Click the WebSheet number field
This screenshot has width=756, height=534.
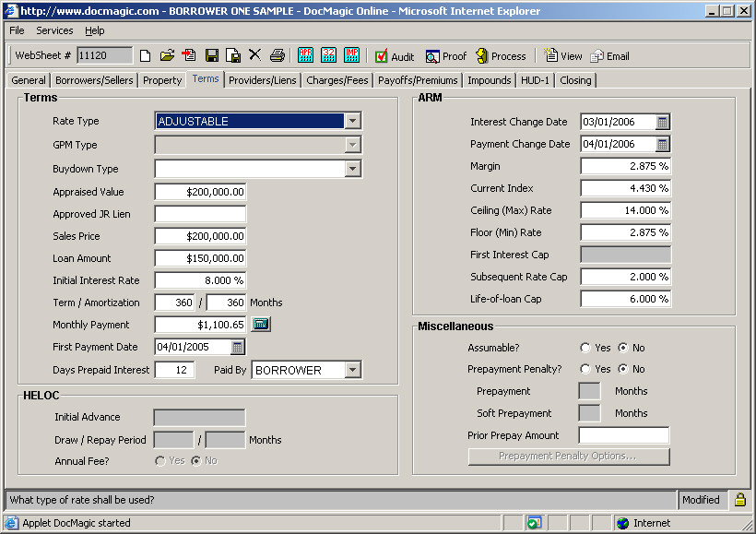104,55
